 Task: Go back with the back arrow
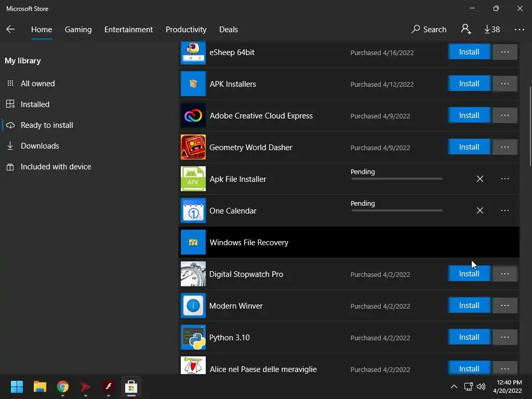pos(10,29)
